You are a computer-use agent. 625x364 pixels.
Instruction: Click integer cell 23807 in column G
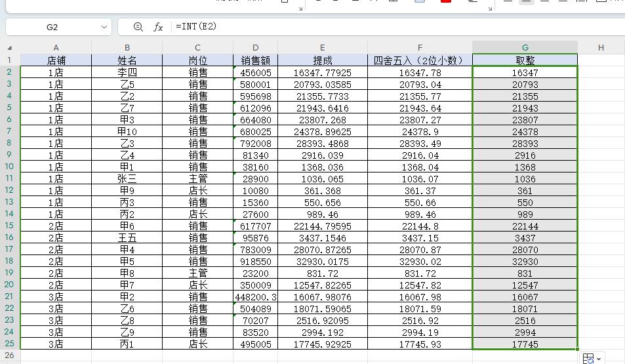click(525, 119)
